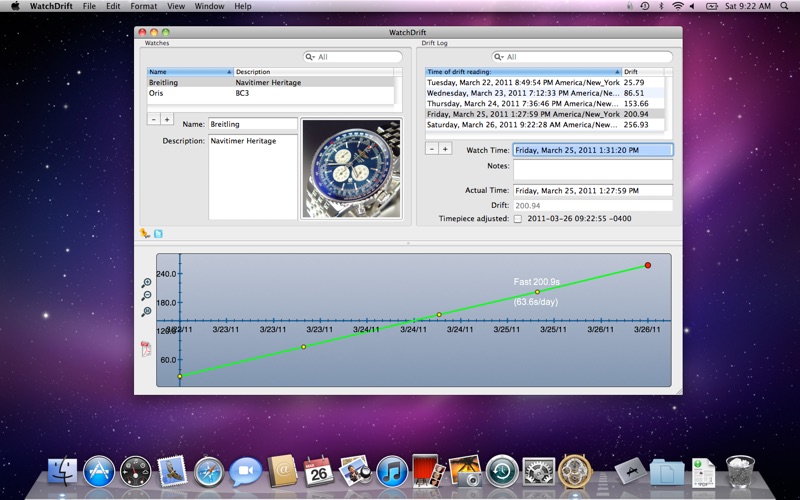Select the Thursday, March 24 drift reading
This screenshot has width=800, height=500.
click(544, 104)
